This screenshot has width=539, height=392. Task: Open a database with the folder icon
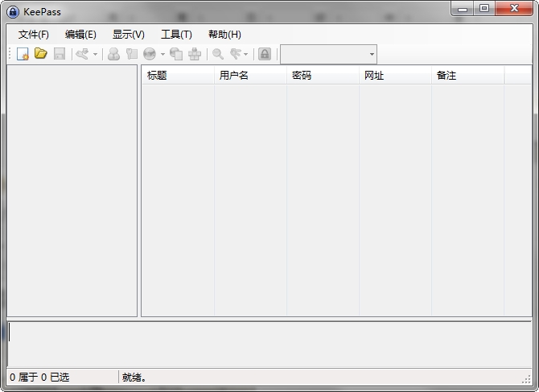(x=41, y=54)
